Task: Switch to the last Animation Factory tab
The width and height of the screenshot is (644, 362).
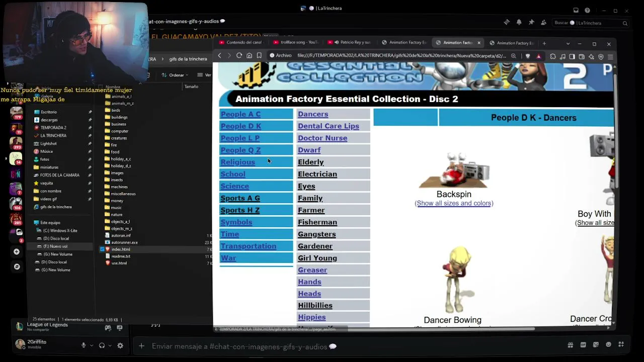Action: coord(512,43)
